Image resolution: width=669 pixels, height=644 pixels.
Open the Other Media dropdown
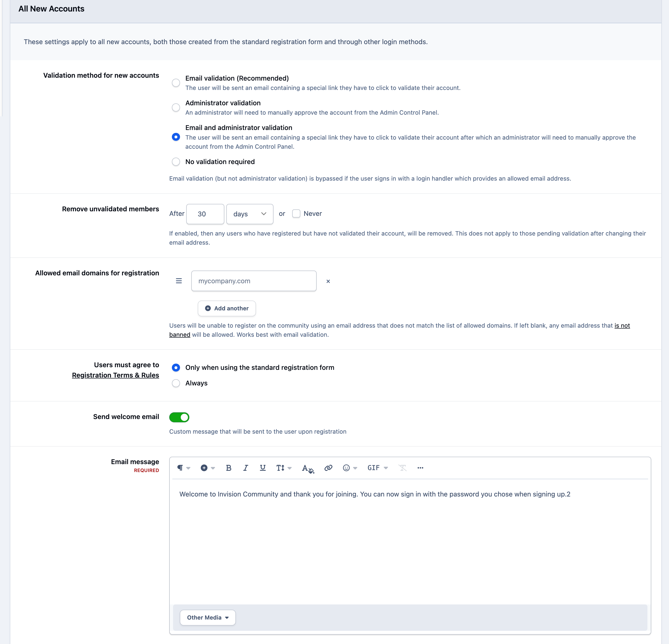[x=208, y=617]
